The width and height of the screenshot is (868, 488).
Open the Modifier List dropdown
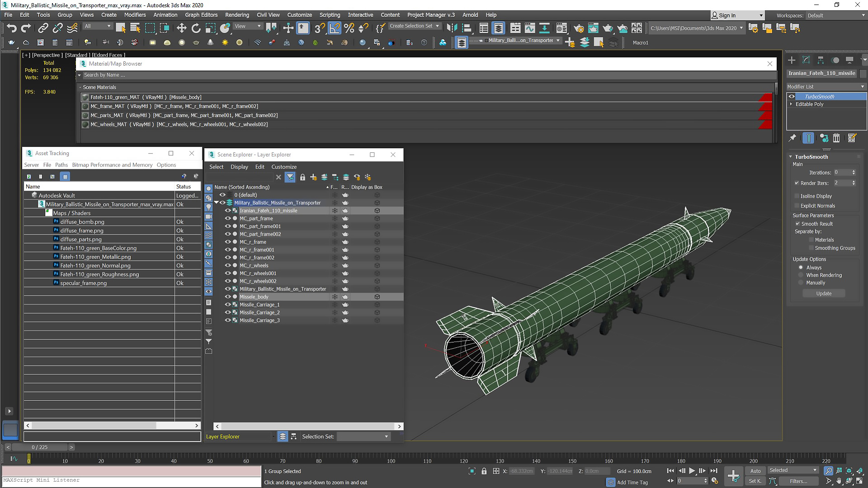pos(826,87)
